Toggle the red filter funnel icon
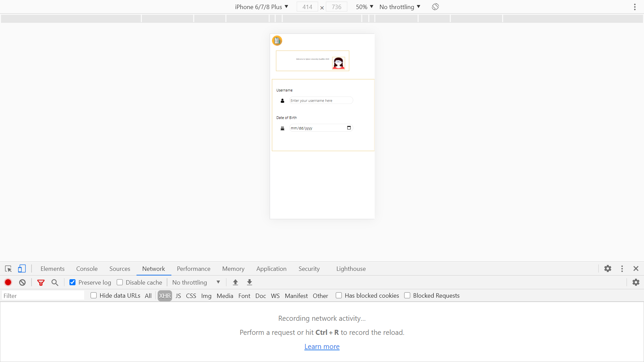644x362 pixels. (41, 283)
